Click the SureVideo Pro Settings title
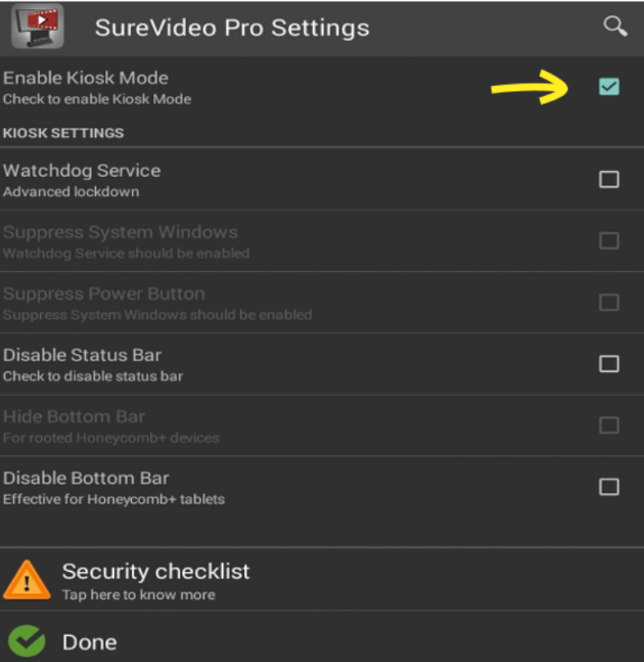Screen dimensions: 644x662 coord(232,28)
